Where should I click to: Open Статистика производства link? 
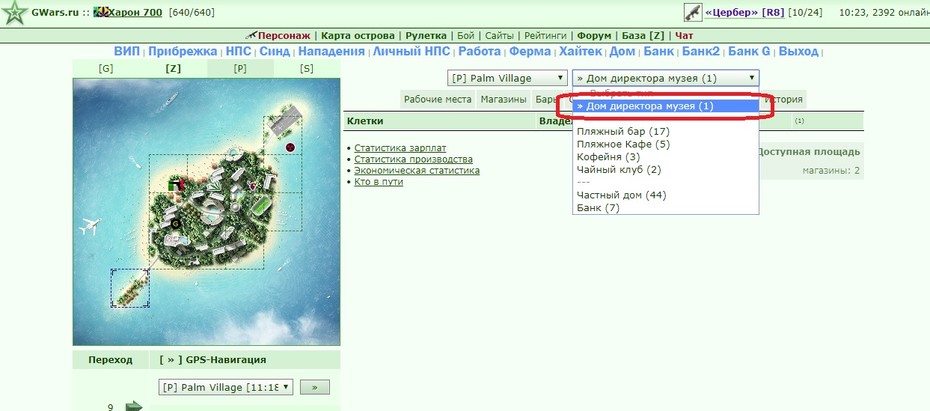(x=413, y=159)
